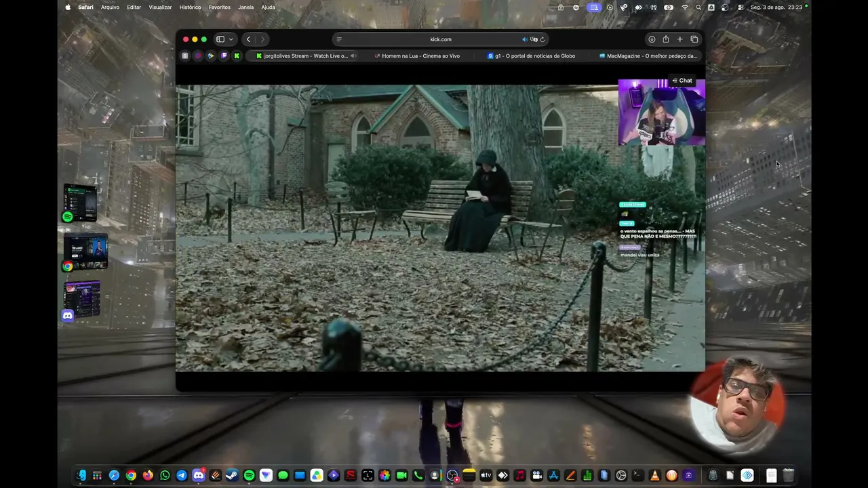Open Spotlight search in the menu bar

click(x=698, y=7)
